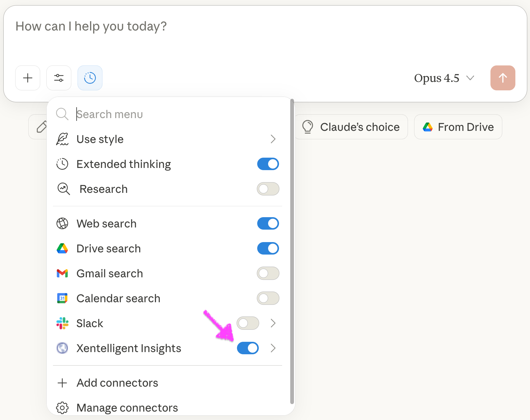The height and width of the screenshot is (420, 530).
Task: Click the Manage connectors gear icon
Action: point(62,408)
